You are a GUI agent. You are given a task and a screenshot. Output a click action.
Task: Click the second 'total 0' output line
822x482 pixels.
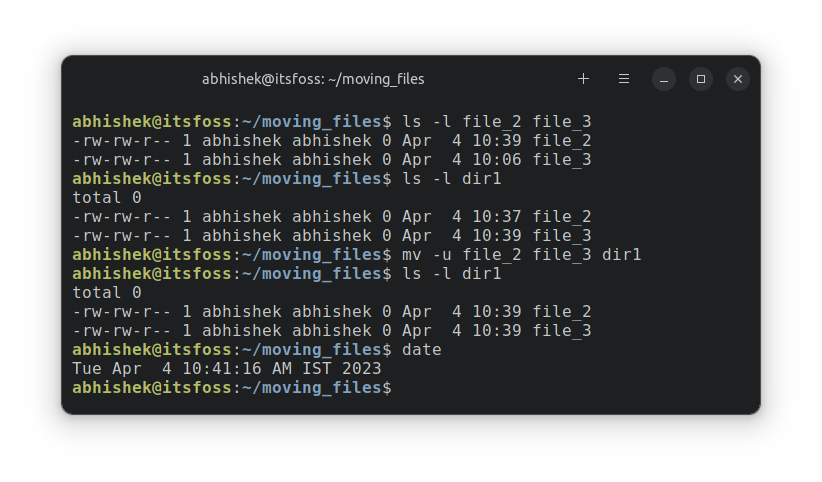(107, 293)
